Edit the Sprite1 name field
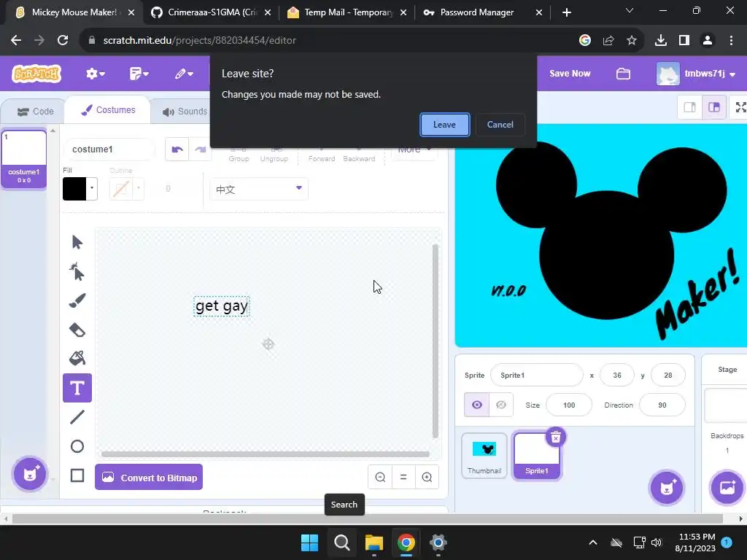Screen dimensions: 747x560 [x=536, y=376]
